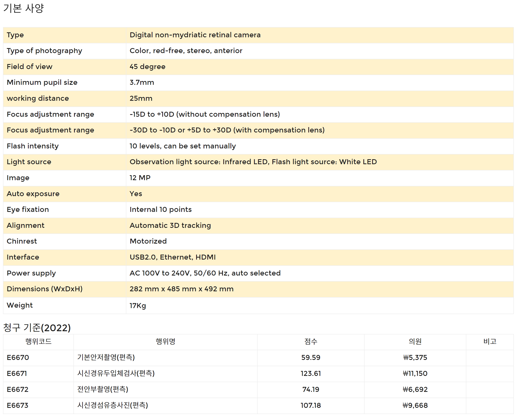
Task: Click the 'Alignment' label
Action: pos(26,225)
